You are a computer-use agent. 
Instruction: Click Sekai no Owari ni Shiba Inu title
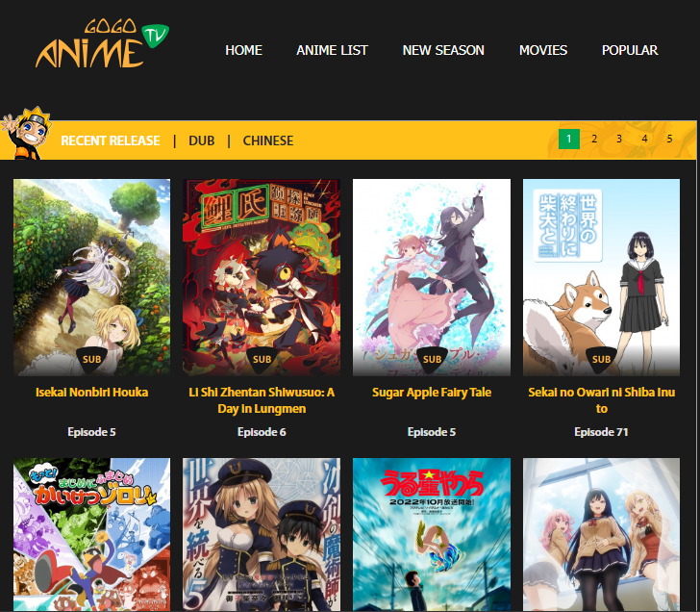(601, 400)
